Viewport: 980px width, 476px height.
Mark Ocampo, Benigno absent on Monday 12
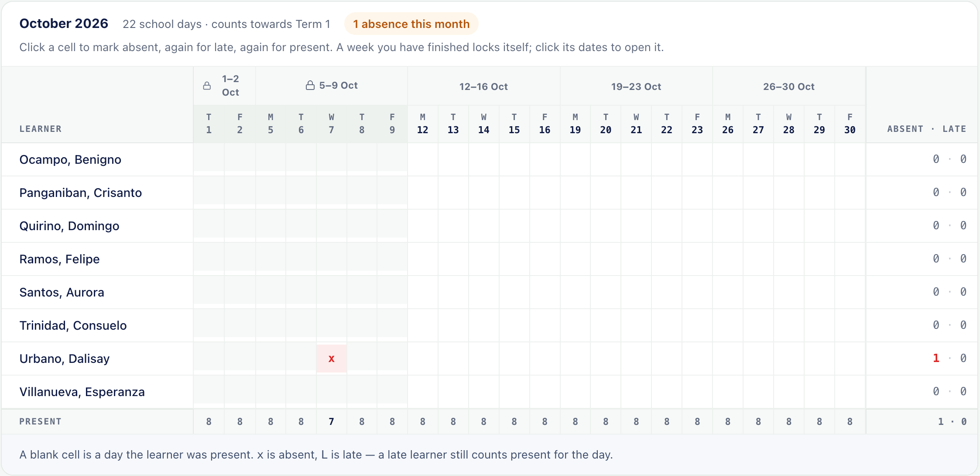[x=423, y=159]
